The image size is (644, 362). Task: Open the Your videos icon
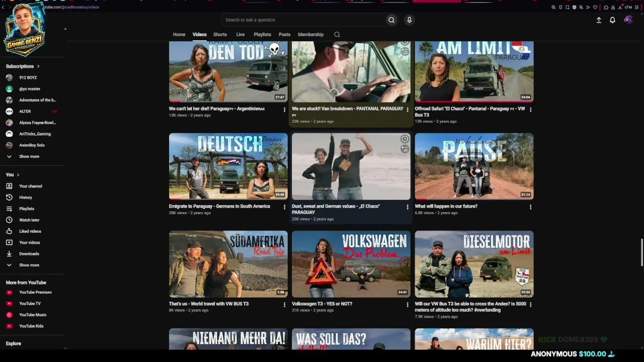[x=9, y=242]
